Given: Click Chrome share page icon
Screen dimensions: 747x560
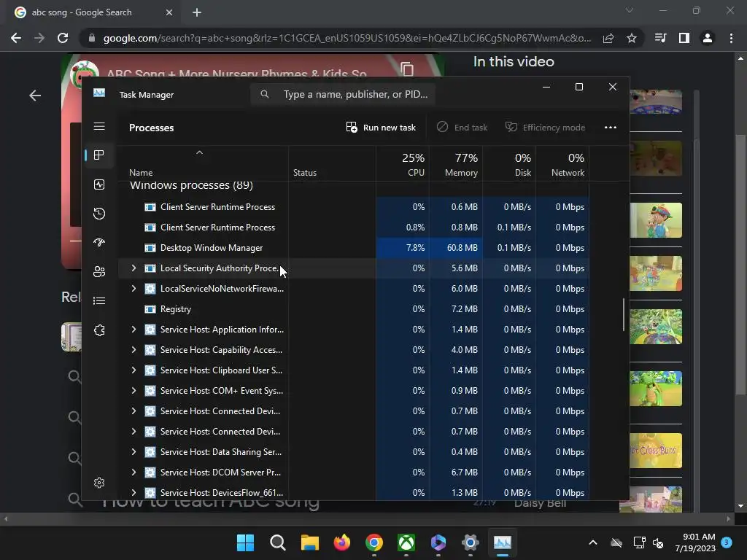Looking at the screenshot, I should 608,38.
